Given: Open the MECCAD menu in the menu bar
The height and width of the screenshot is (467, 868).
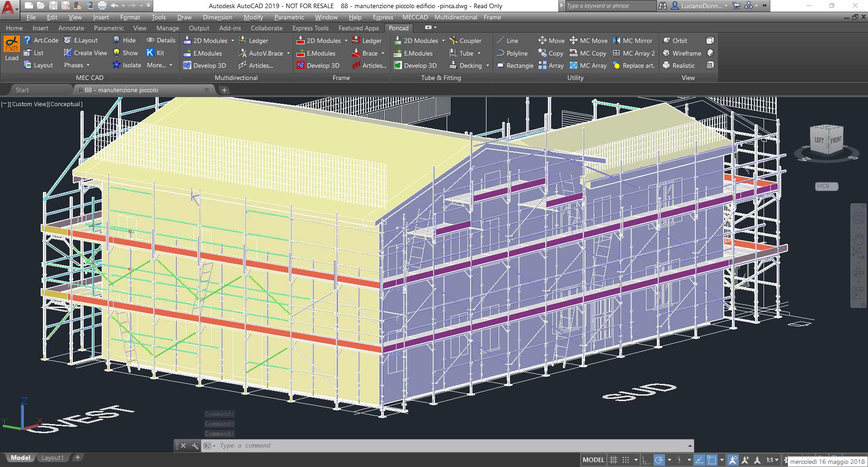Looking at the screenshot, I should coord(414,17).
